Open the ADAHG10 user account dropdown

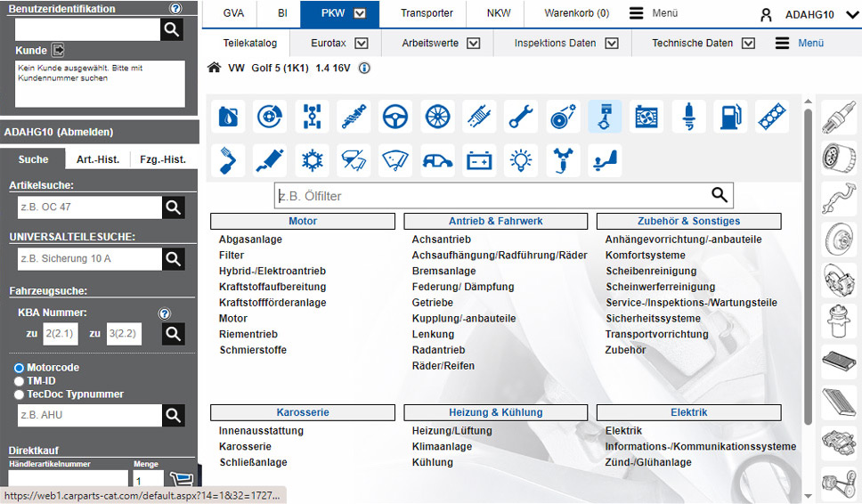[852, 14]
